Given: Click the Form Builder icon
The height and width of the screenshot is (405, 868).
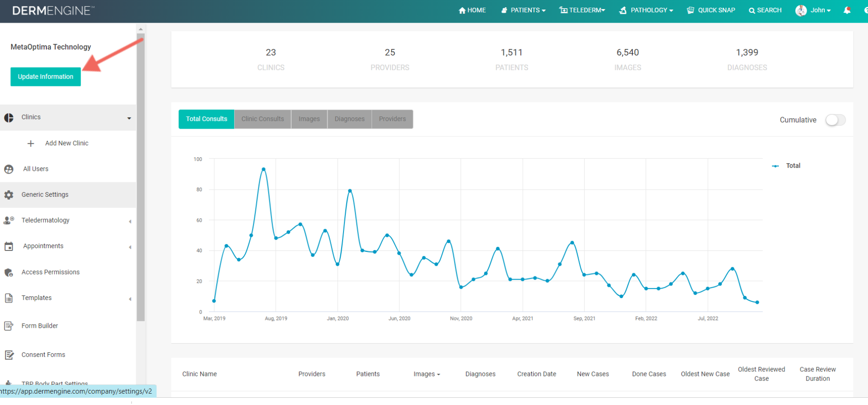Looking at the screenshot, I should point(9,326).
